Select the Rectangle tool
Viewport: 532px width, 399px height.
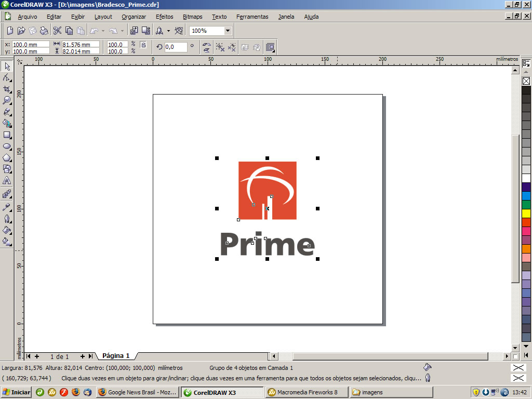pos(7,135)
